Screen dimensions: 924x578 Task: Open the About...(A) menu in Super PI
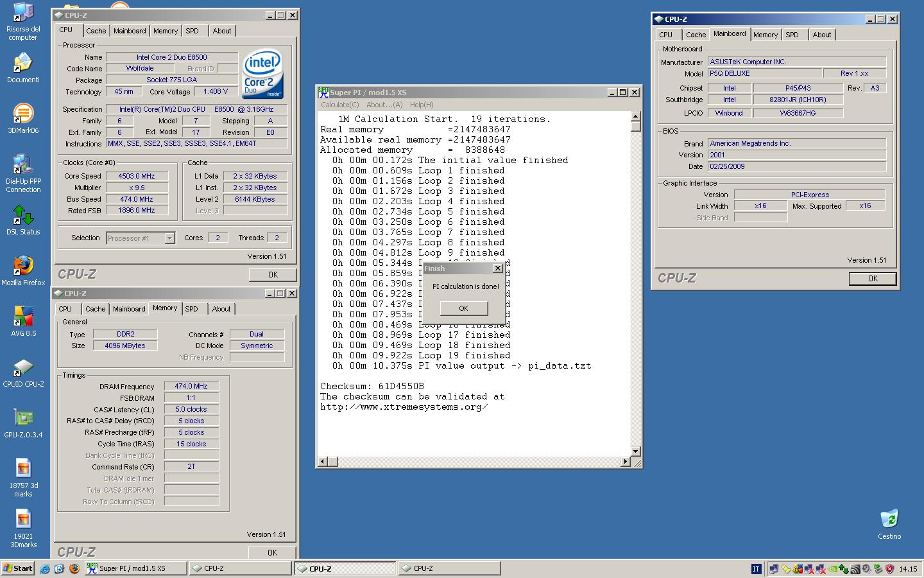click(x=384, y=105)
